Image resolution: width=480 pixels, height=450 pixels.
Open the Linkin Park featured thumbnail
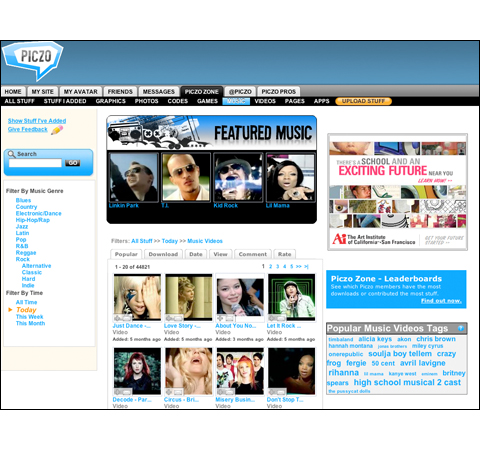[134, 177]
